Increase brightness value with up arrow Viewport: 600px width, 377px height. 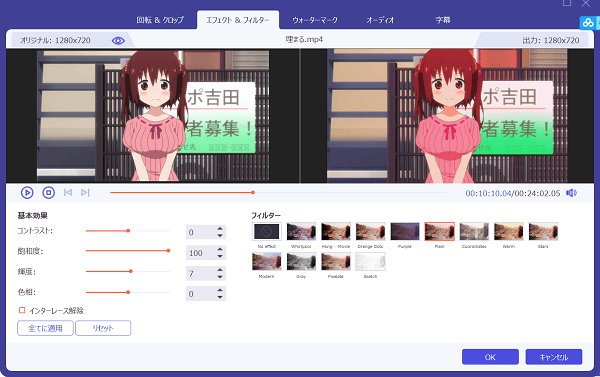[220, 270]
